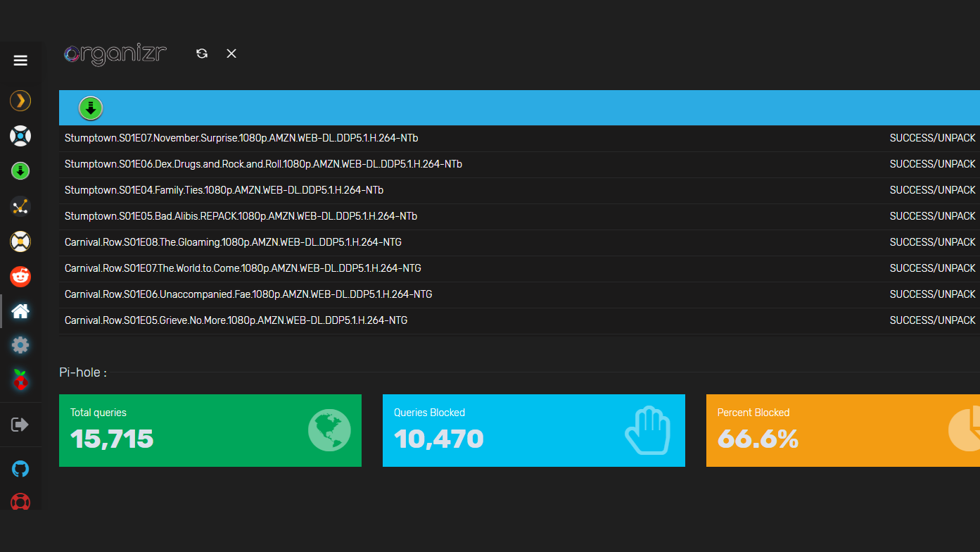Open the Sonarr sidebar icon
980x552 pixels.
tap(20, 136)
